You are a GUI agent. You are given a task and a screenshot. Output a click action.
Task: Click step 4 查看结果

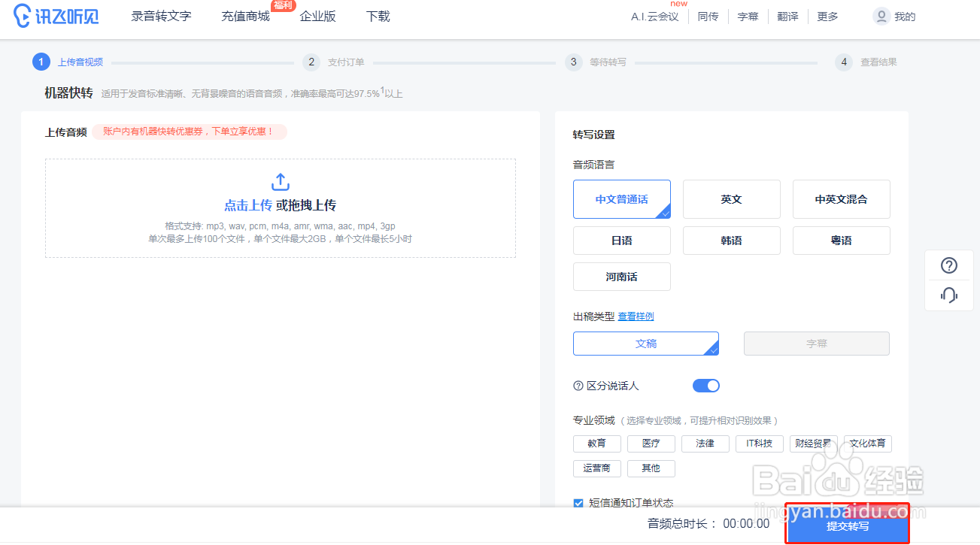(866, 62)
